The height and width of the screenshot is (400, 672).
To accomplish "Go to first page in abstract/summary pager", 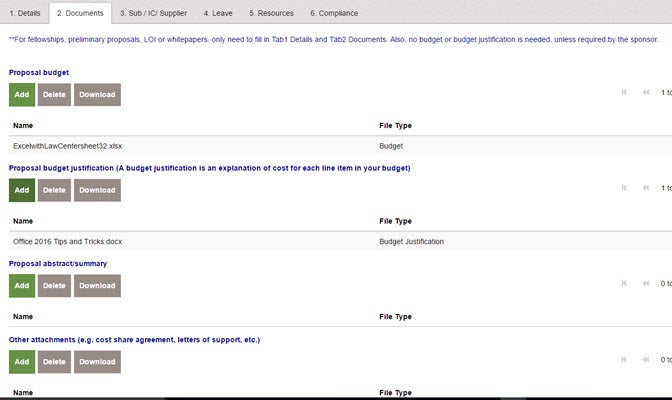I will pyautogui.click(x=624, y=283).
